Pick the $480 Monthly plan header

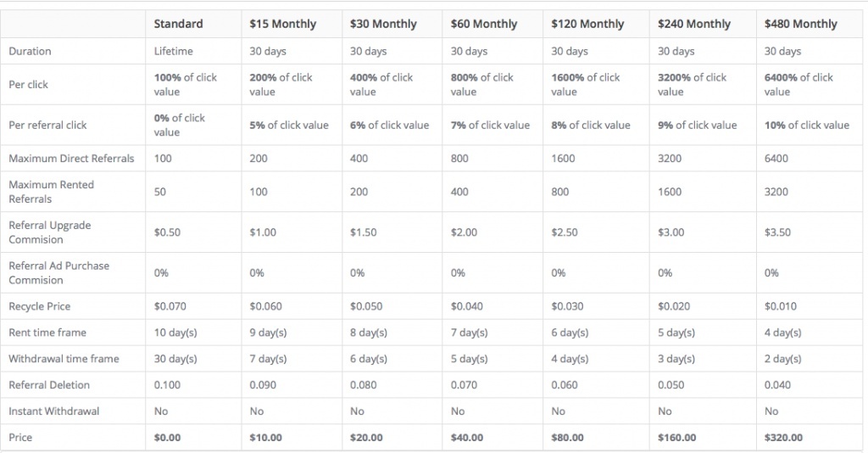800,24
